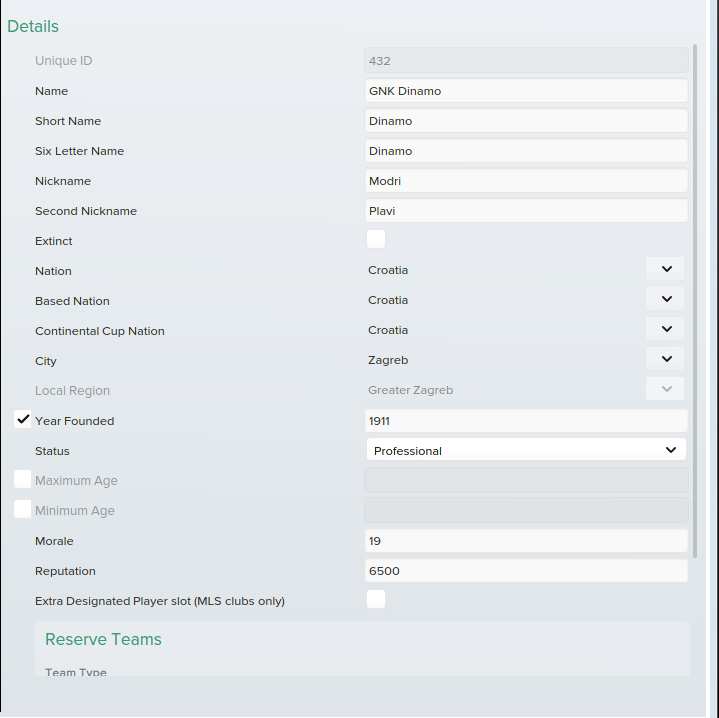Open the Local Region dropdown arrow
Viewport: 719px width, 718px height.
[x=665, y=389]
